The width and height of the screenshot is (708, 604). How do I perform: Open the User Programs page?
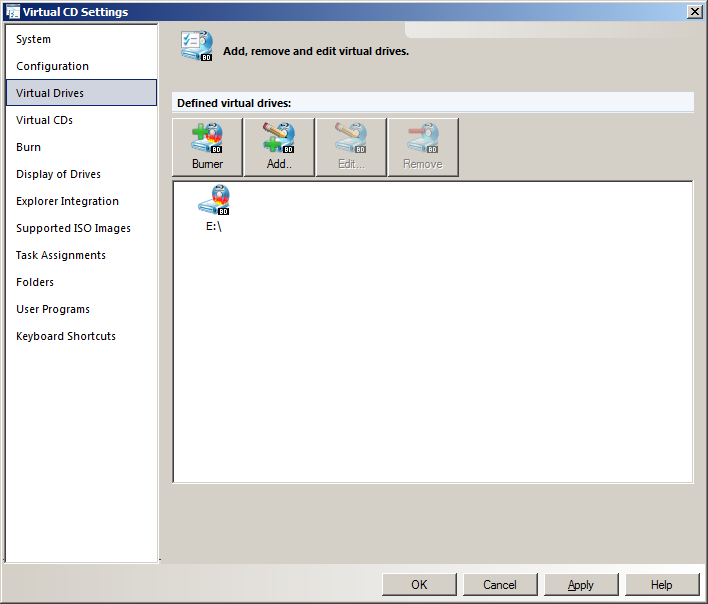(82, 310)
